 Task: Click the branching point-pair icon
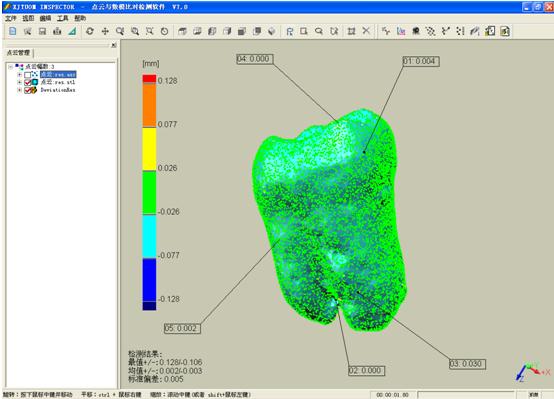pos(446,31)
